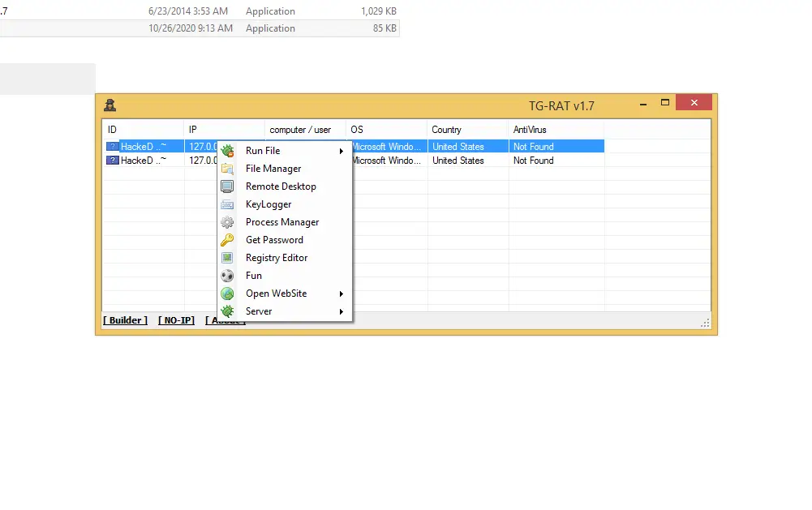The width and height of the screenshot is (812, 510).
Task: Click the KeyLogger keyboard icon
Action: [x=228, y=204]
